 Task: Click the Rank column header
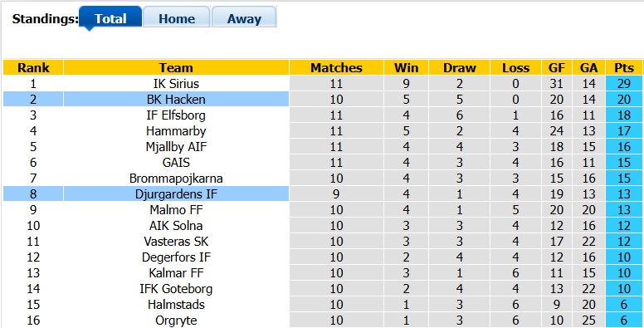[33, 67]
